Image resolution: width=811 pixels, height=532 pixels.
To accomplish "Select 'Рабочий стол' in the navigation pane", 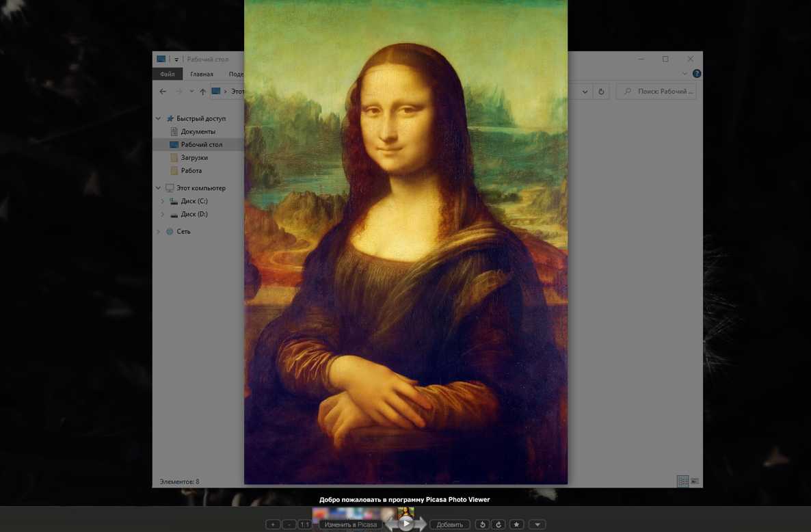I will tap(202, 144).
